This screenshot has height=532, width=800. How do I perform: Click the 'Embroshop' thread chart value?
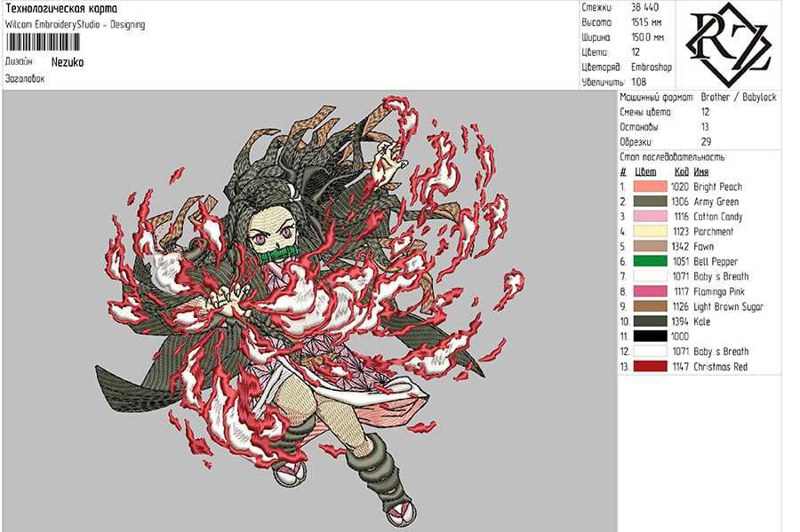[652, 67]
